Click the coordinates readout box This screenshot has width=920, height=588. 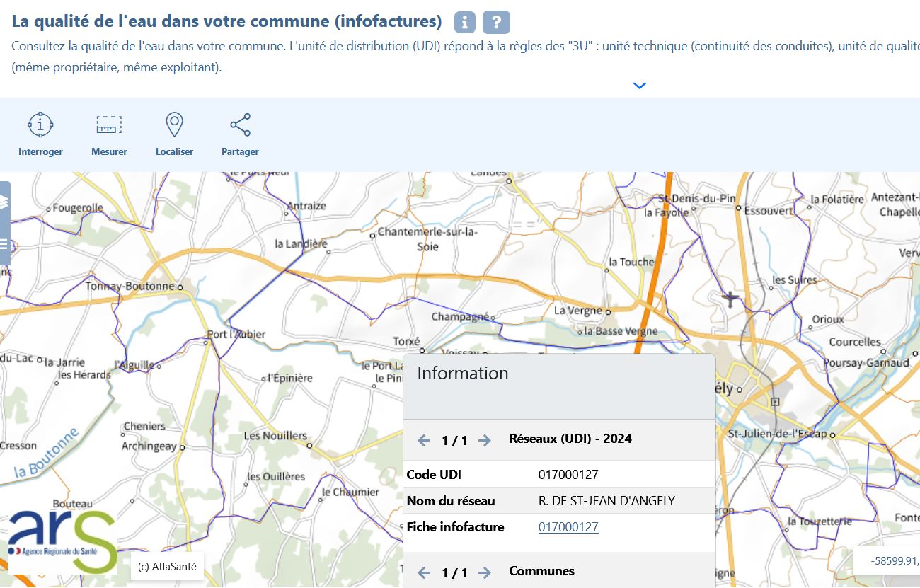coord(887,561)
